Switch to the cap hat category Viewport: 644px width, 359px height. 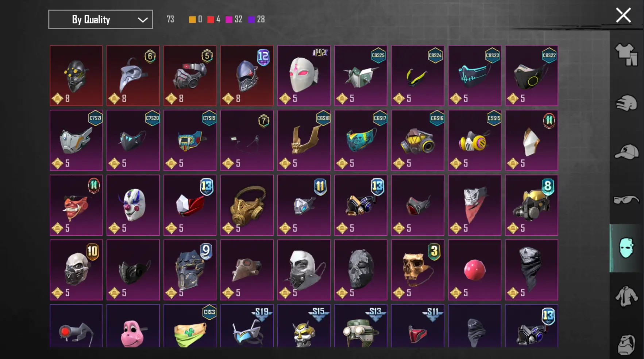tap(626, 152)
